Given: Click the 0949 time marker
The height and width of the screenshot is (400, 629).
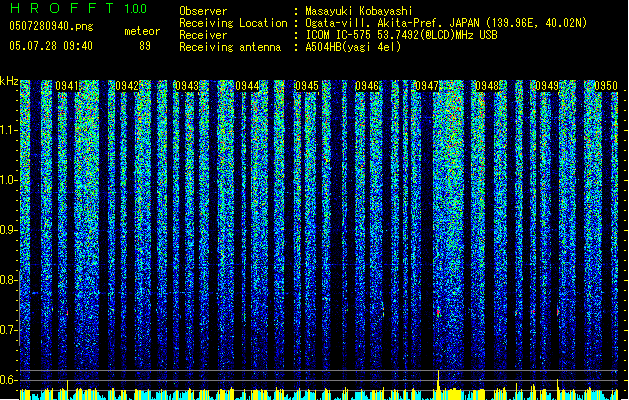Looking at the screenshot, I should click(547, 86).
